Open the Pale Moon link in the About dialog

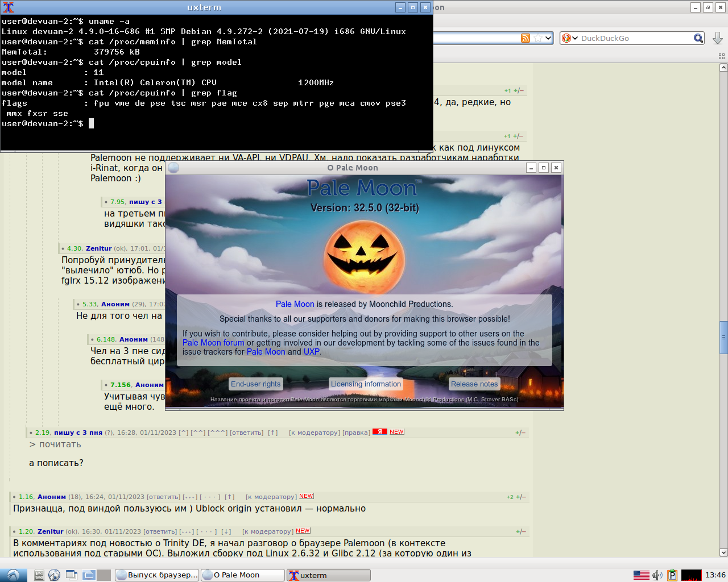[x=295, y=304]
